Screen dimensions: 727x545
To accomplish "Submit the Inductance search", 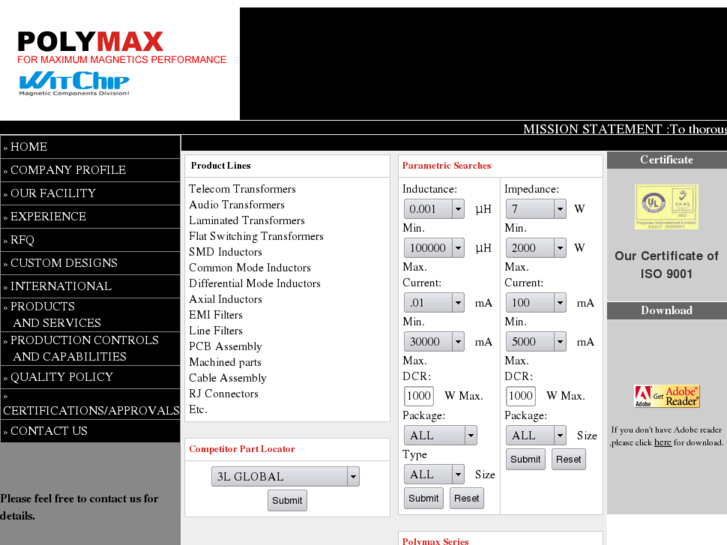I will (x=423, y=498).
